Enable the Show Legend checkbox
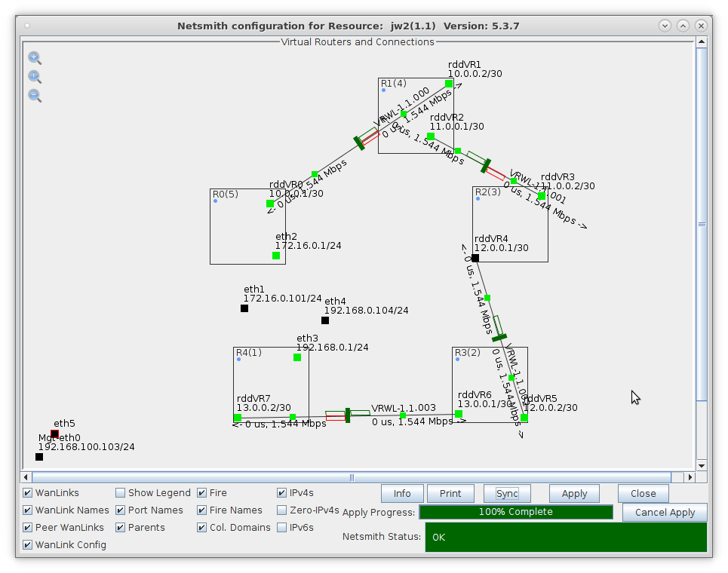Viewport: 728px width, 573px height. point(121,493)
